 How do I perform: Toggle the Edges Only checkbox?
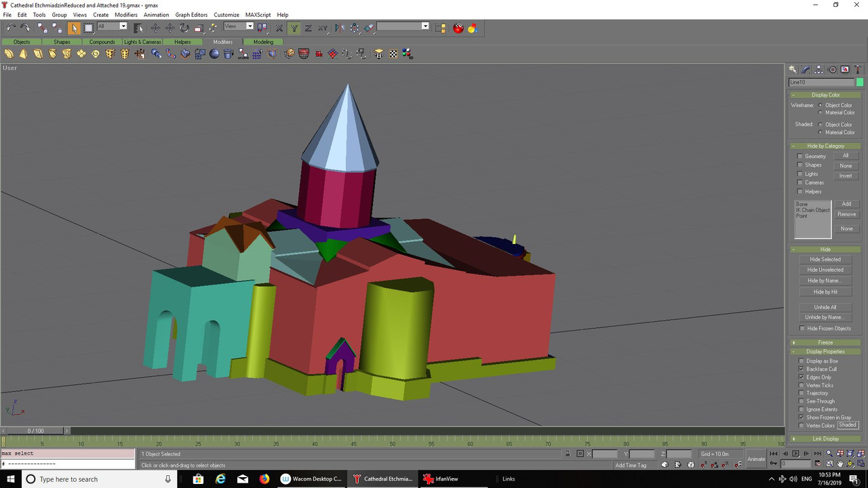(x=802, y=378)
